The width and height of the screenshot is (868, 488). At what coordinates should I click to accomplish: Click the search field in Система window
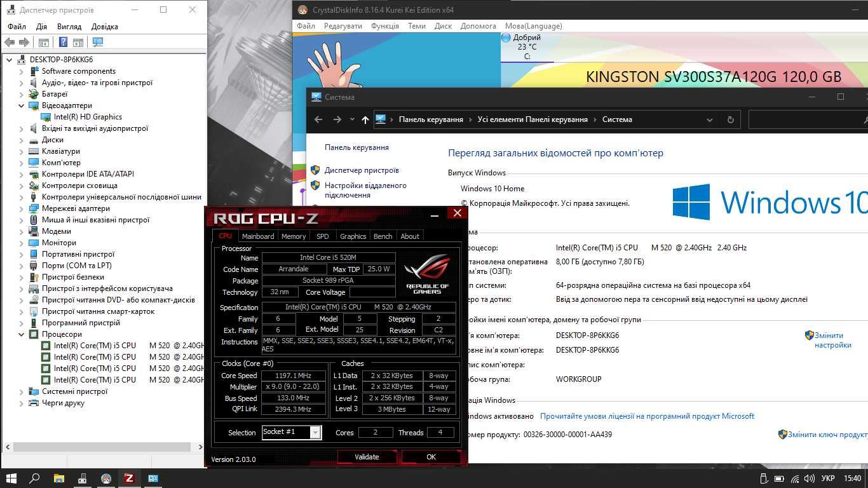[x=808, y=119]
